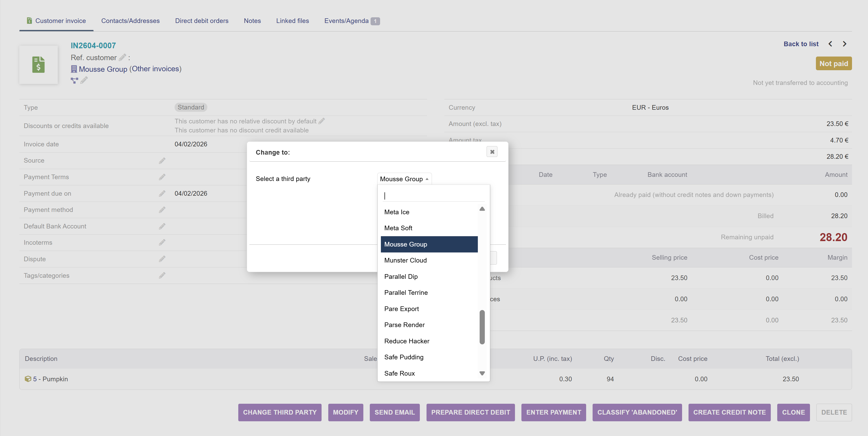This screenshot has height=436, width=868.
Task: Click the Back to list link
Action: tap(801, 44)
